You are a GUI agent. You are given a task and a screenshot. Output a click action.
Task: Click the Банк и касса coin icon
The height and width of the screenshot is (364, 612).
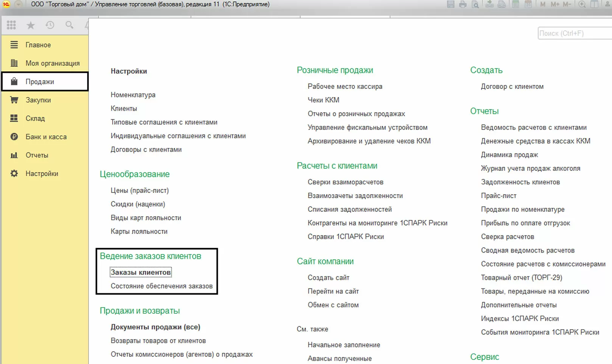click(14, 136)
